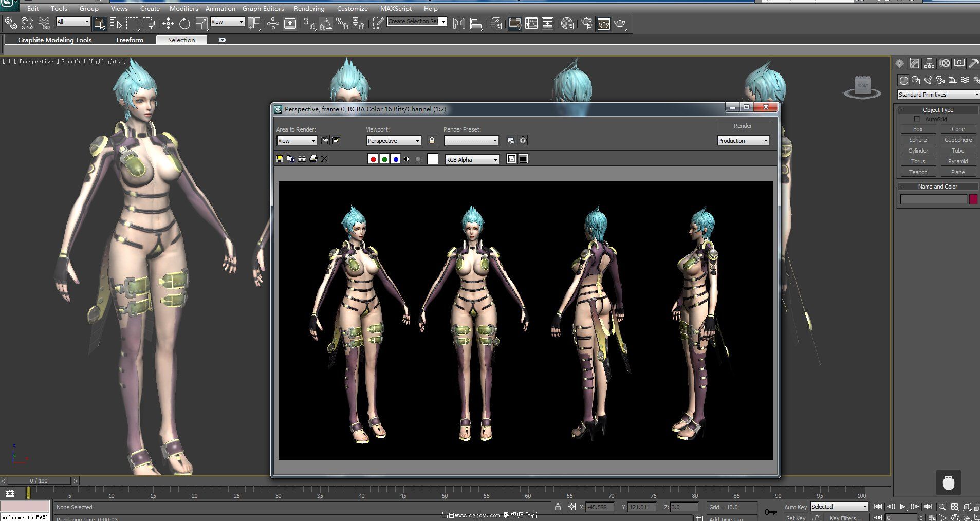Click the time slider 0 / 100
The width and height of the screenshot is (980, 521).
39,481
